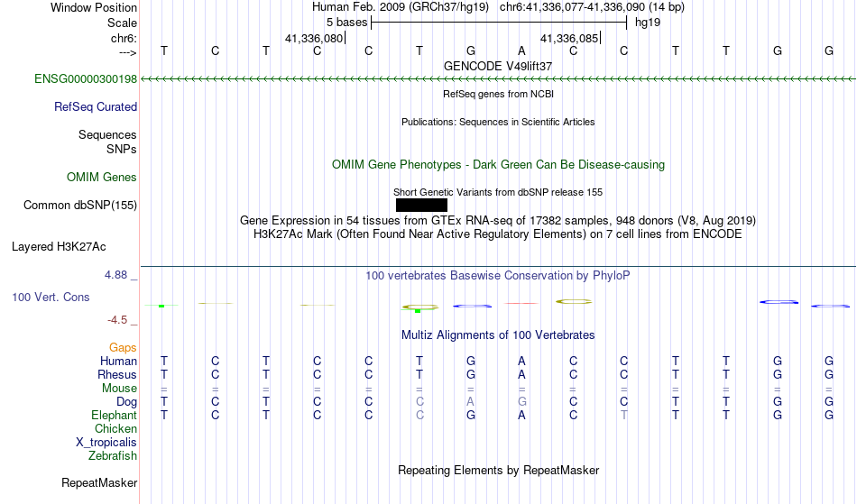
Task: Click the SNPs track label
Action: click(122, 149)
